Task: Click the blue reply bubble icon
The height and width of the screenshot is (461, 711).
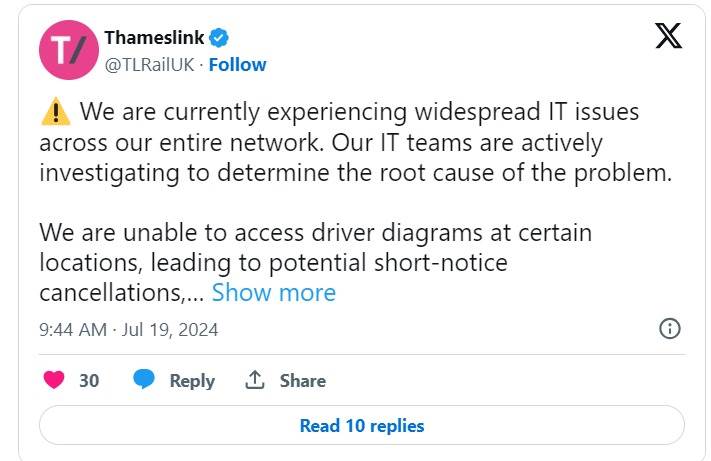Action: [x=145, y=380]
